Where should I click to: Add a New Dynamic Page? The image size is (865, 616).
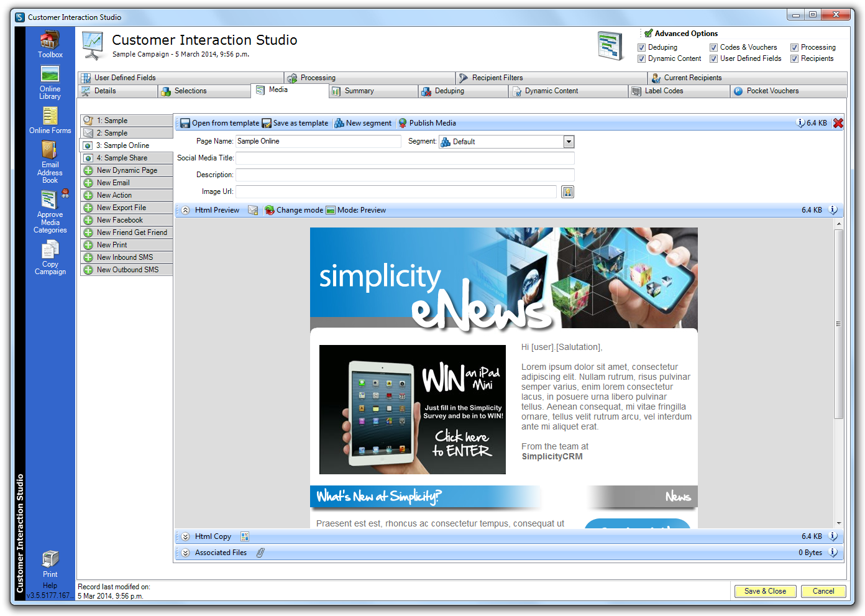(x=127, y=170)
